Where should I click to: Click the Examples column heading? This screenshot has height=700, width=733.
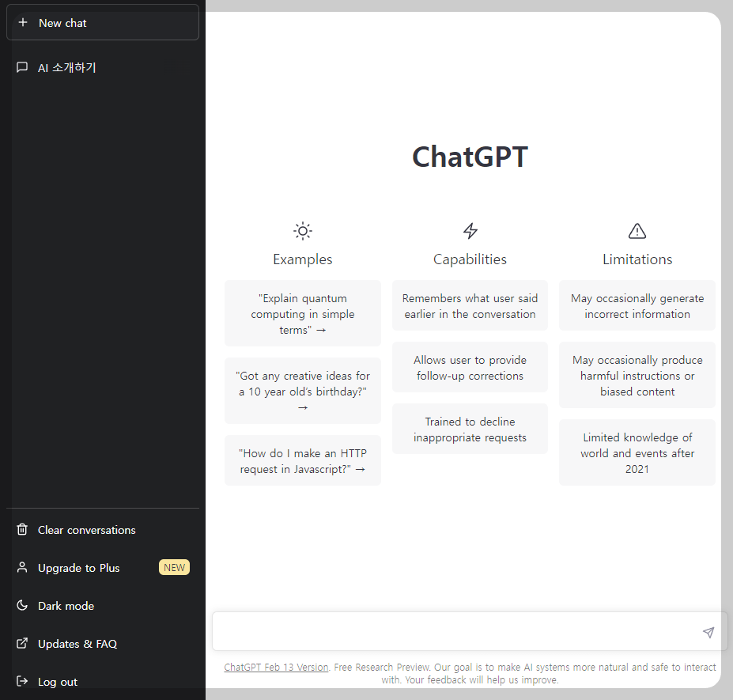tap(303, 259)
